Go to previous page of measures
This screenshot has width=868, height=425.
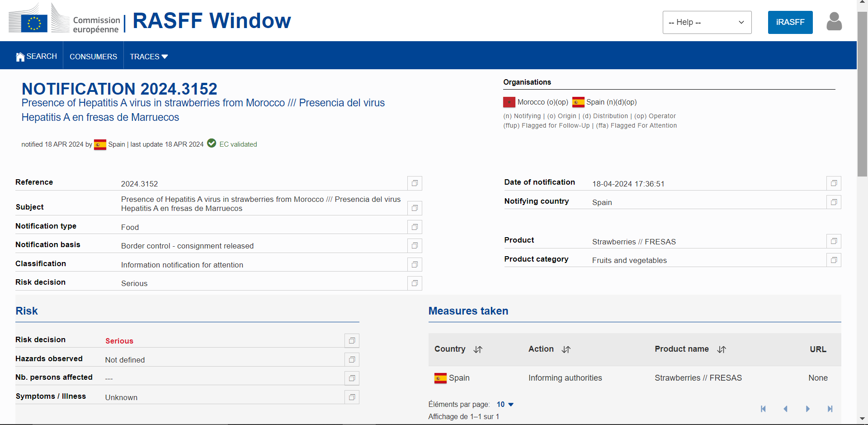(785, 409)
